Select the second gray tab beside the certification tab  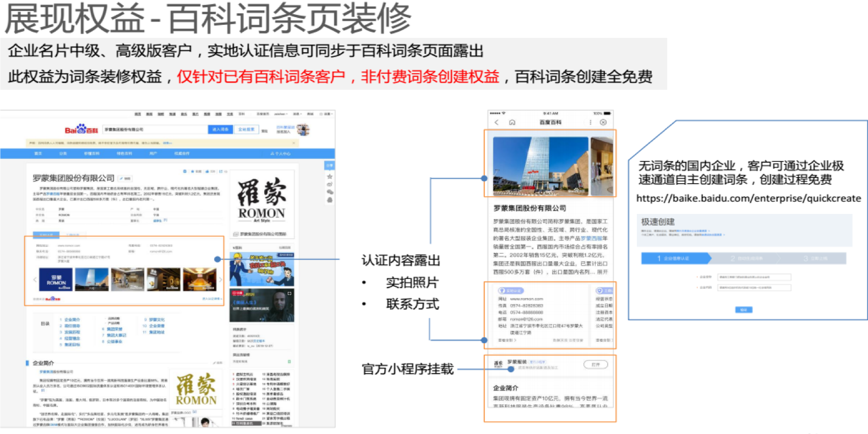point(72,235)
